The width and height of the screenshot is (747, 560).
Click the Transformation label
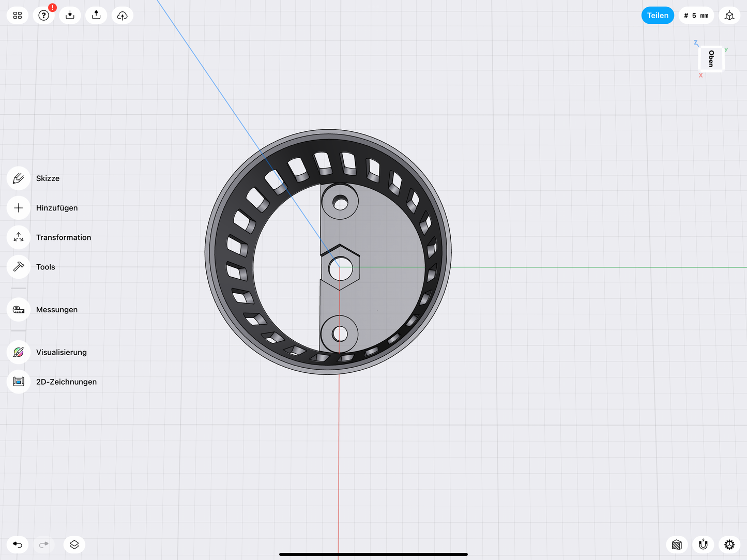[64, 237]
